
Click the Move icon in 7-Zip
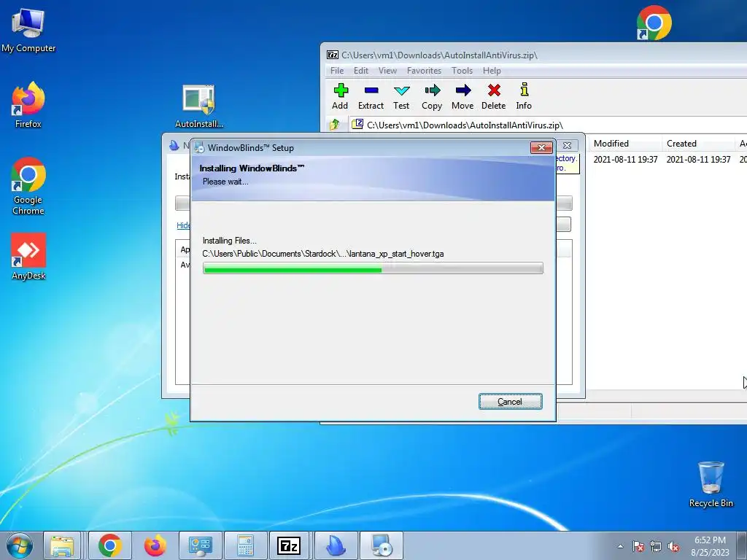point(462,97)
